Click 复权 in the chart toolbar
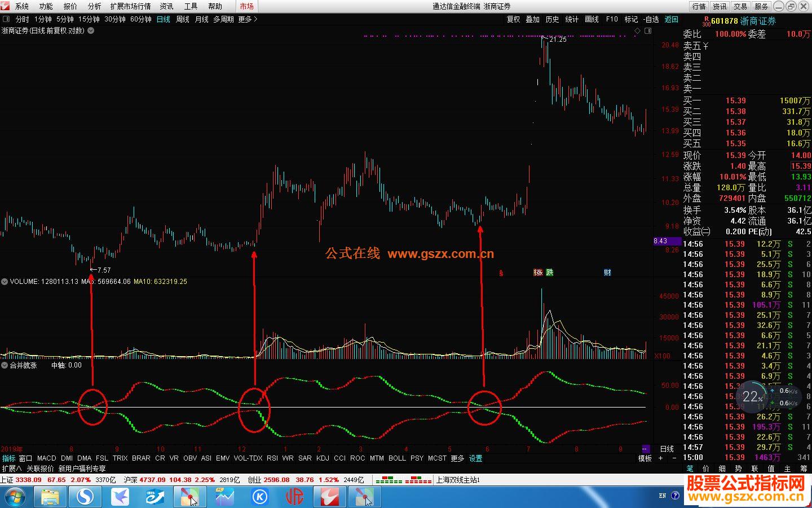Screen dimensions: 812x508 click(x=513, y=19)
